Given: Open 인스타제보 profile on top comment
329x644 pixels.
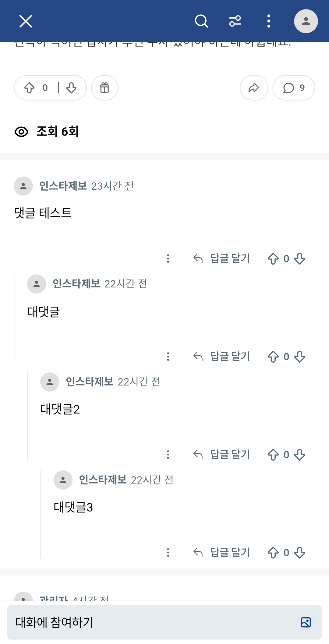Looking at the screenshot, I should click(x=63, y=186).
